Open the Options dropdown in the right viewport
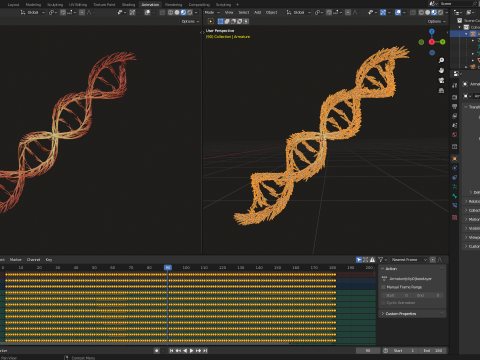The height and width of the screenshot is (360, 480). coord(436,21)
